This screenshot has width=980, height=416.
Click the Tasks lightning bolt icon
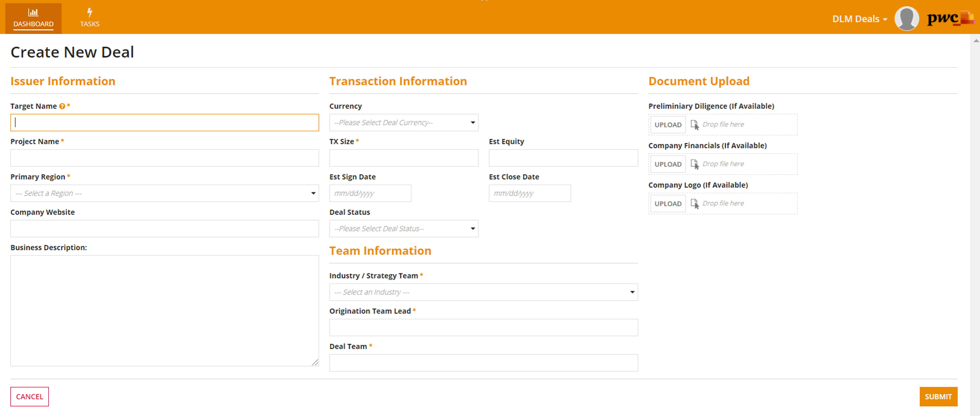click(x=90, y=12)
